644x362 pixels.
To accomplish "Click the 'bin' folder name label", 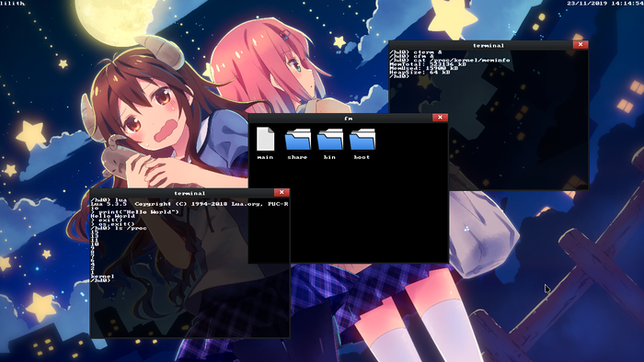I will pyautogui.click(x=329, y=157).
